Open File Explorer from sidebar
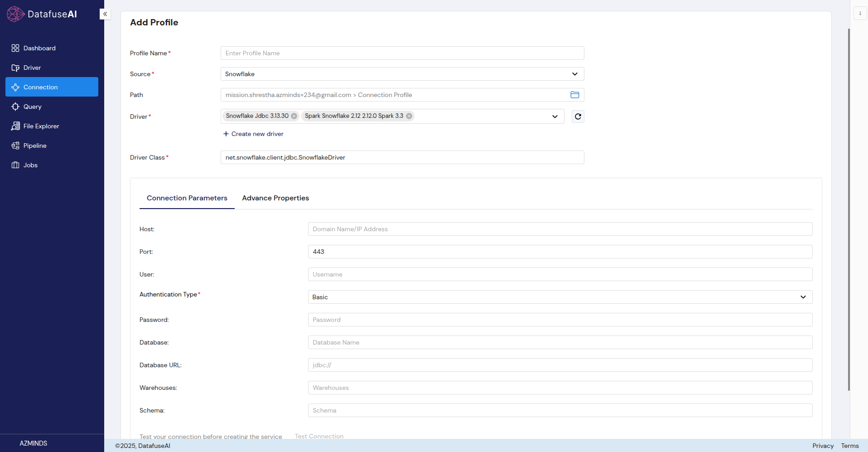 [x=15, y=126]
